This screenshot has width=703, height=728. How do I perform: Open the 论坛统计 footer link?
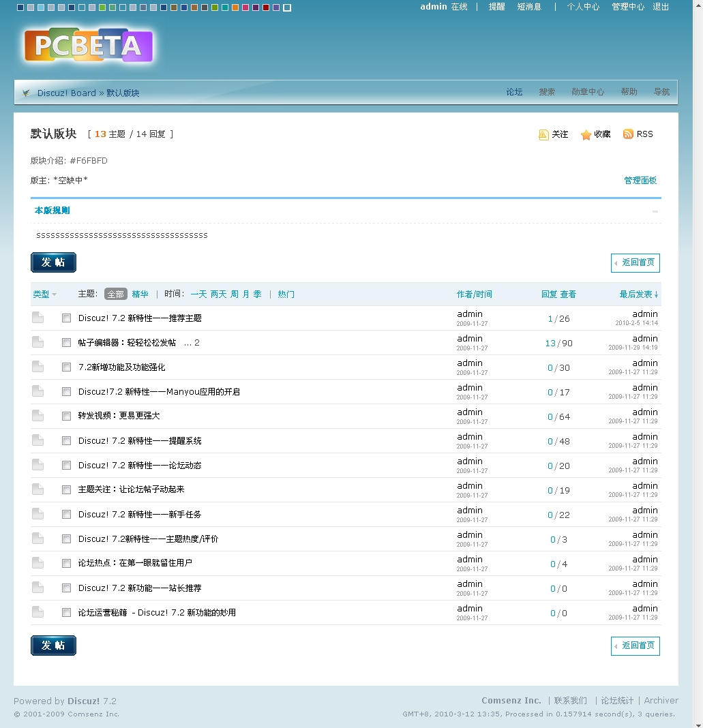617,701
